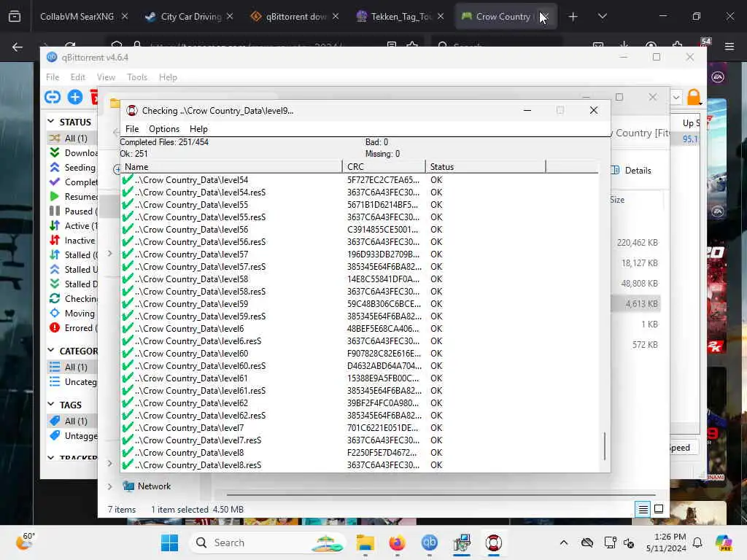Switch to CollabVM SearXNG browser tab
This screenshot has width=747, height=560.
click(x=77, y=17)
